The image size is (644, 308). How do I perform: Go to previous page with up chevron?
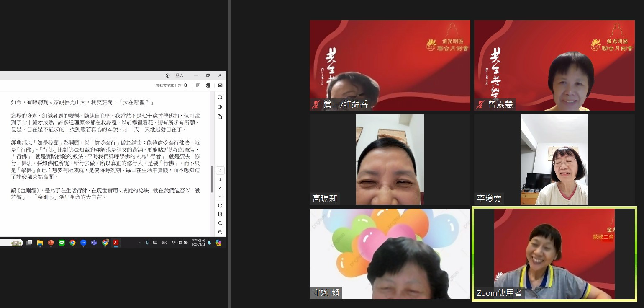pyautogui.click(x=220, y=188)
